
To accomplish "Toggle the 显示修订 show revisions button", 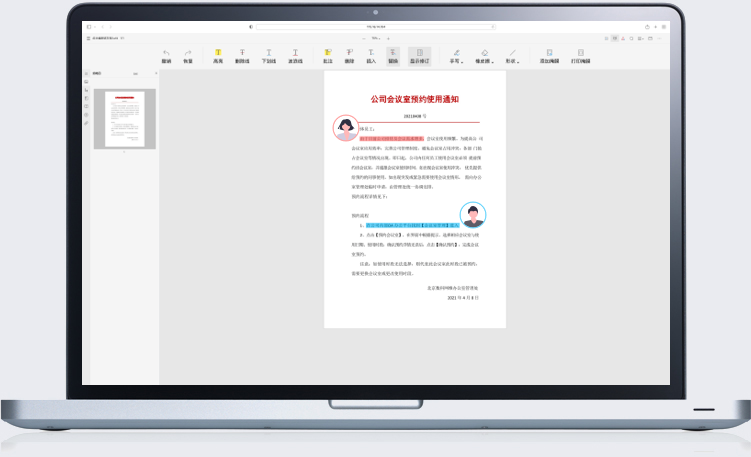I will (x=420, y=55).
